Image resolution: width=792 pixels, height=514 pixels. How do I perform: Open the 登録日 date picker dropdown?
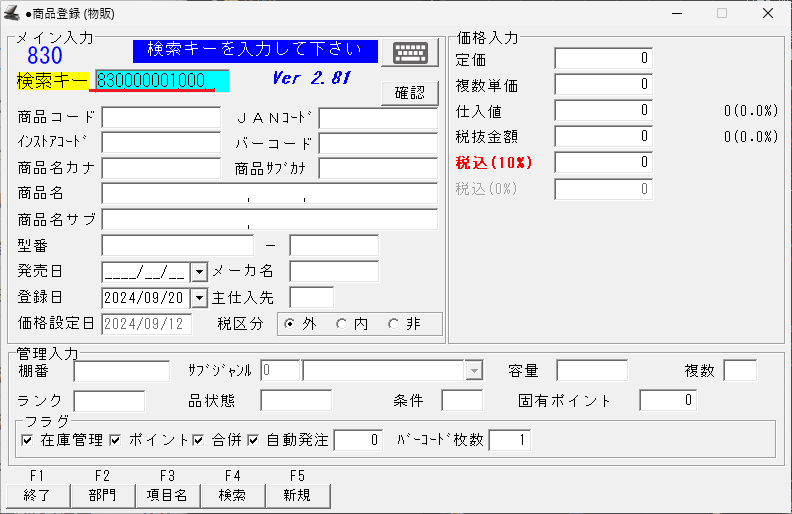198,297
